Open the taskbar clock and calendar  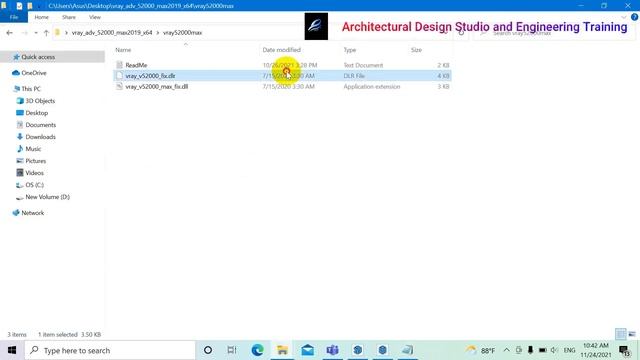tap(596, 350)
